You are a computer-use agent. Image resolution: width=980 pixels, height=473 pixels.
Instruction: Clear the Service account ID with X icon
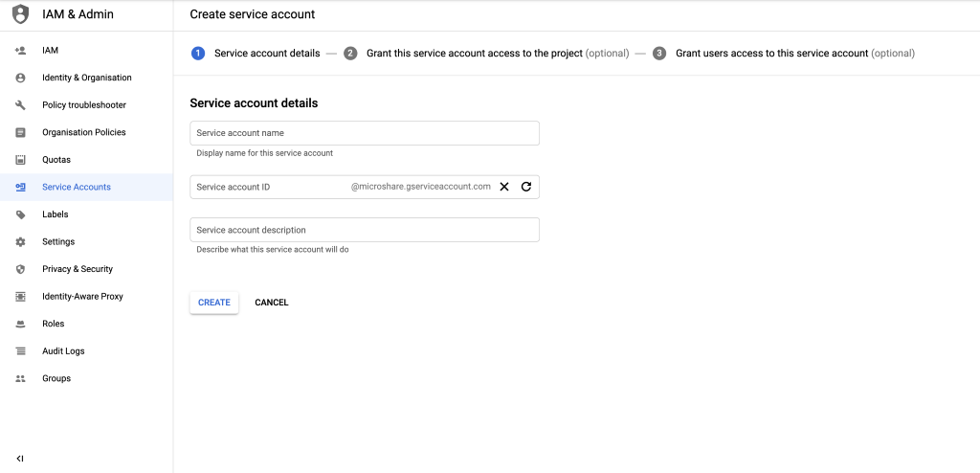pyautogui.click(x=504, y=187)
